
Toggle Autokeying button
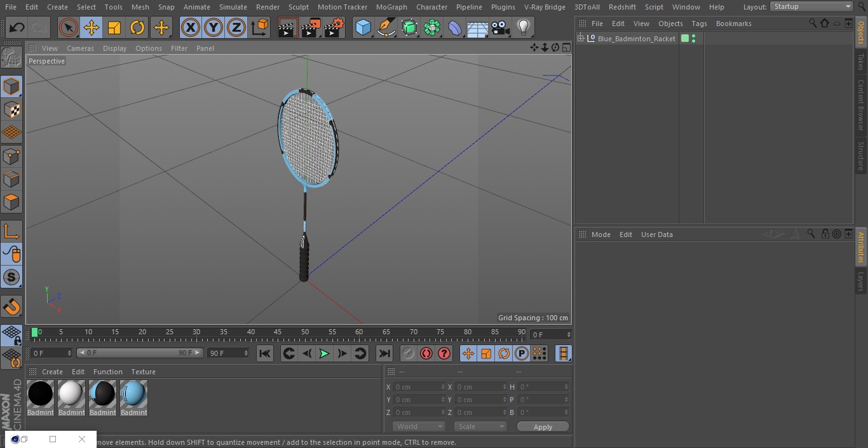(426, 353)
